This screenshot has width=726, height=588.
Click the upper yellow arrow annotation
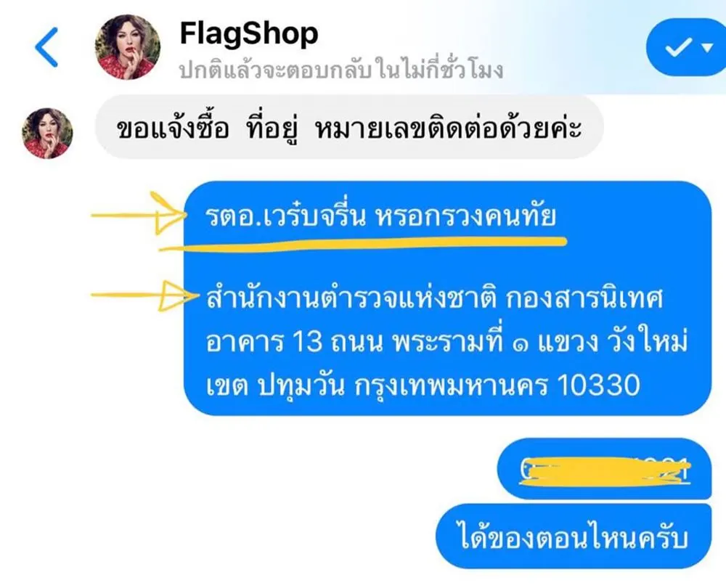click(138, 214)
